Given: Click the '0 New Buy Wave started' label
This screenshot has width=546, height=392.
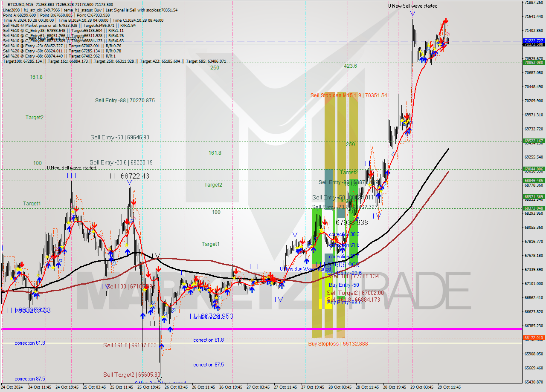Looking at the screenshot, I should coord(305,269).
